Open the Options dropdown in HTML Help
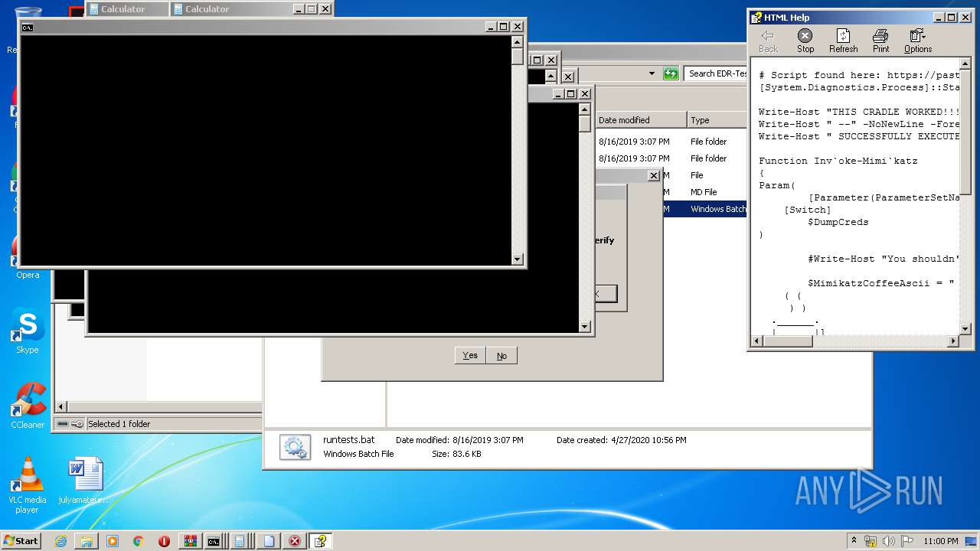This screenshot has height=551, width=980. [917, 41]
